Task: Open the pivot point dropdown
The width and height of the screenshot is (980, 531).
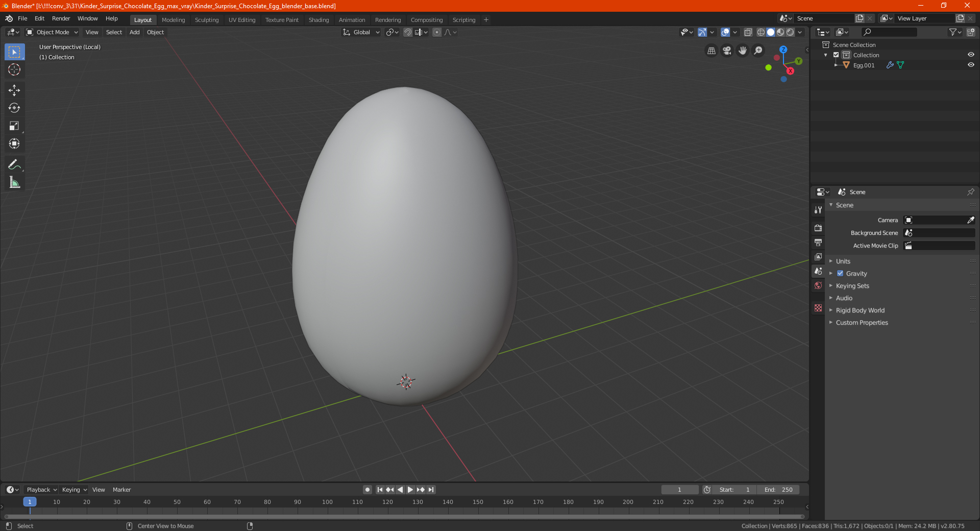Action: click(392, 32)
